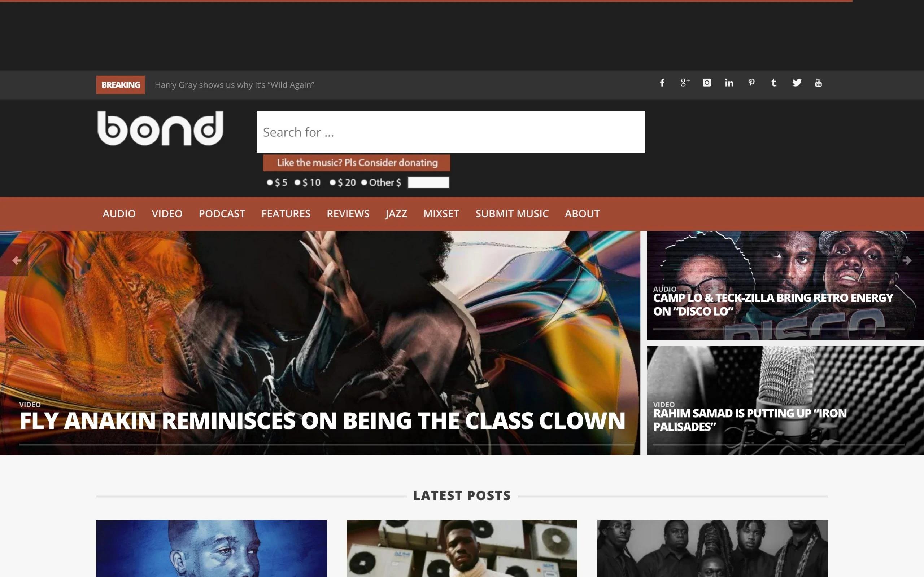Screen dimensions: 924x577
Task: Open the Camp Lo Disco Lo article
Action: [773, 304]
